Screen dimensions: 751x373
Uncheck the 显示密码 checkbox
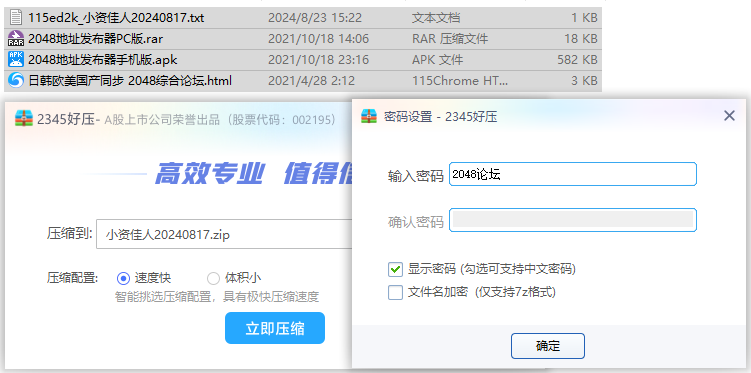click(x=395, y=269)
